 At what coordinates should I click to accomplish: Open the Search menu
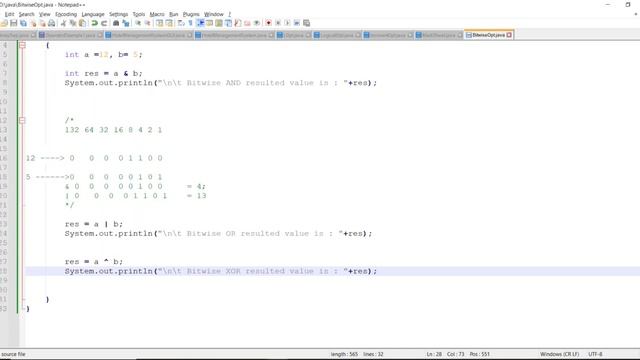27,14
